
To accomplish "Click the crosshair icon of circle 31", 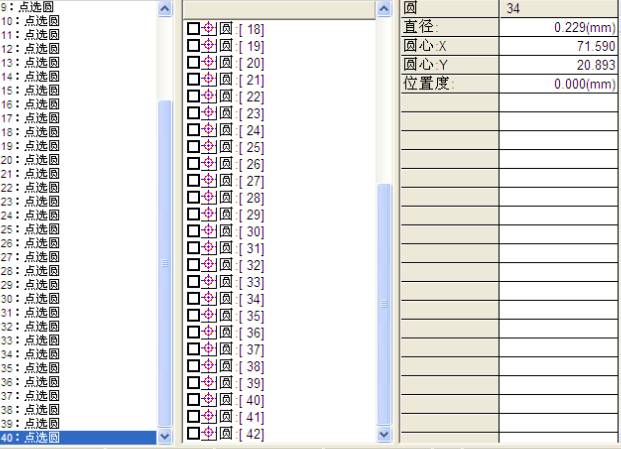I will pos(209,248).
